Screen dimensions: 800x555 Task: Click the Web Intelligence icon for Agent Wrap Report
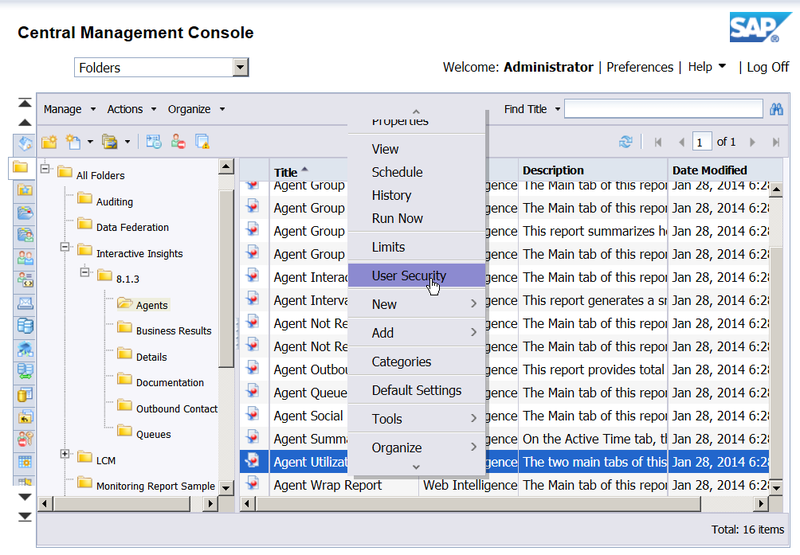point(253,486)
